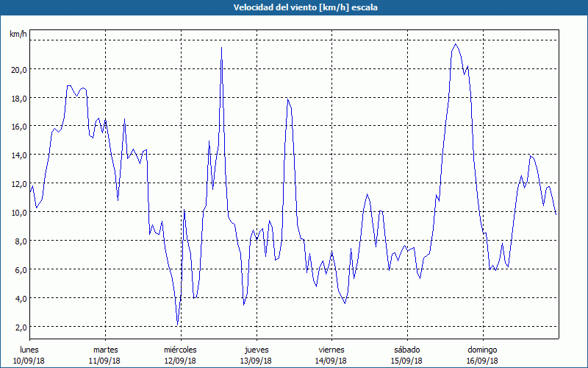Click the '10/09/18' date label

click(x=29, y=361)
